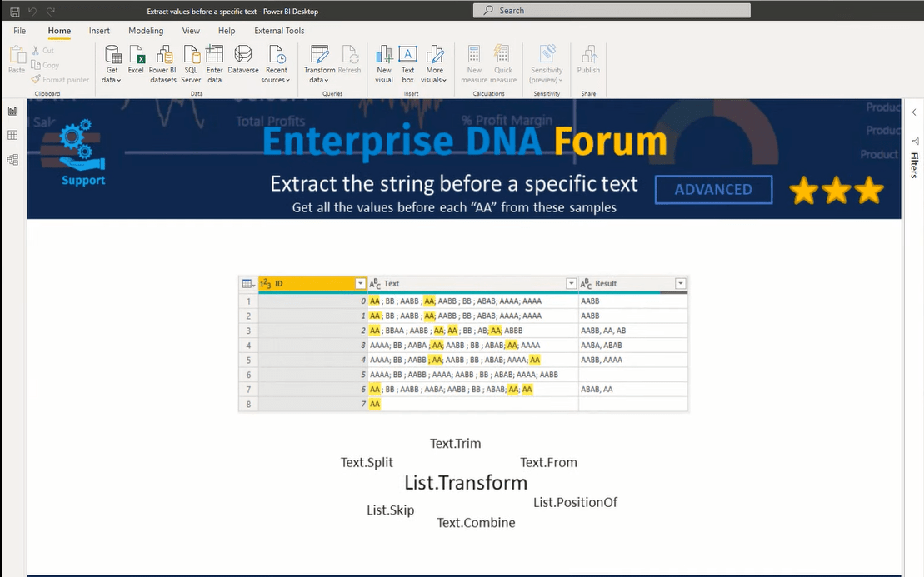Open the Get data dropdown
Viewport: 924px width, 577px height.
(x=112, y=64)
